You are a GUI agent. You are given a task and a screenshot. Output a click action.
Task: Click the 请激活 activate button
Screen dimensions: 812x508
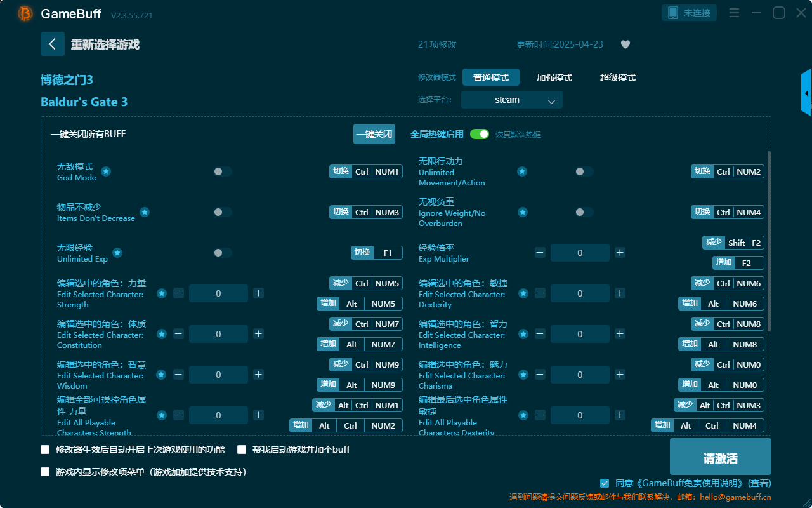[721, 457]
